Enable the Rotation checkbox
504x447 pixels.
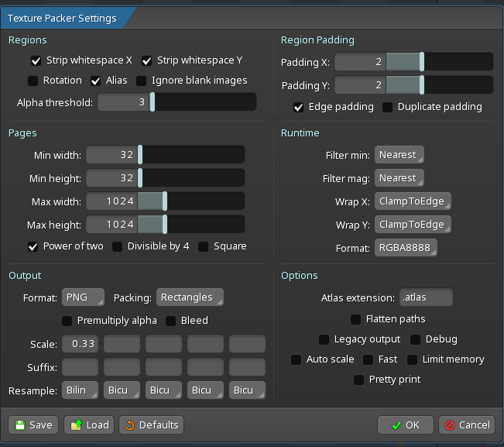[x=33, y=81]
